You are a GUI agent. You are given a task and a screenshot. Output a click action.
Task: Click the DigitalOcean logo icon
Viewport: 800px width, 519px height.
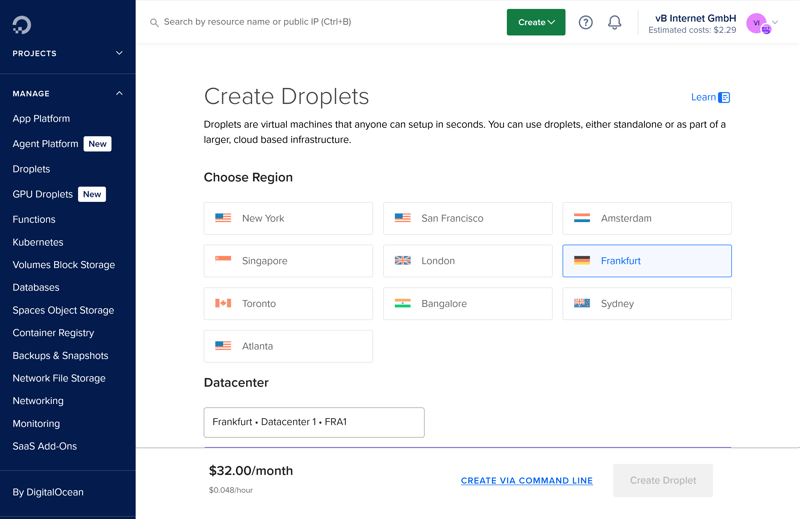coord(22,24)
